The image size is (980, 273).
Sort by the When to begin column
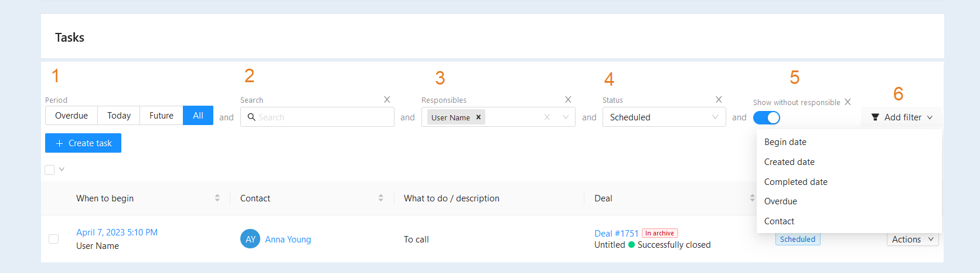[x=217, y=198]
